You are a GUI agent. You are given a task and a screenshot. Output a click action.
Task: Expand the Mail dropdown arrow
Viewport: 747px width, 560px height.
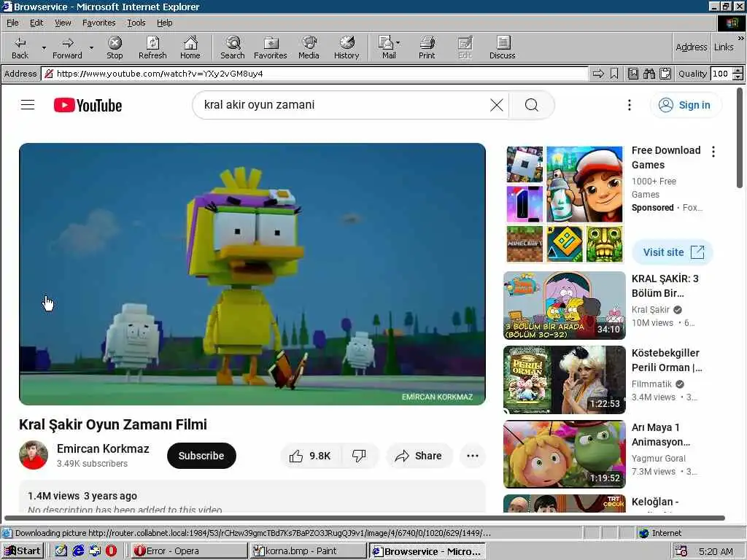click(398, 43)
